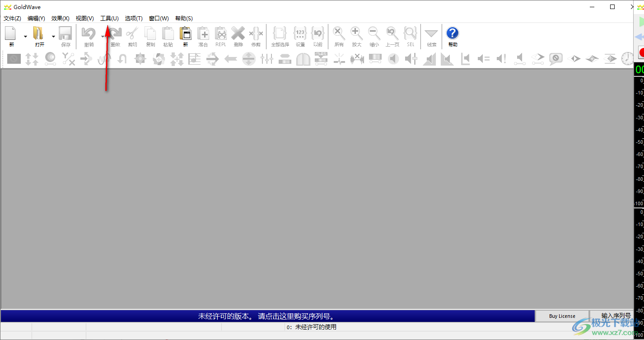The height and width of the screenshot is (340, 644).
Task: Open the 帮助(S) menu
Action: tap(184, 19)
